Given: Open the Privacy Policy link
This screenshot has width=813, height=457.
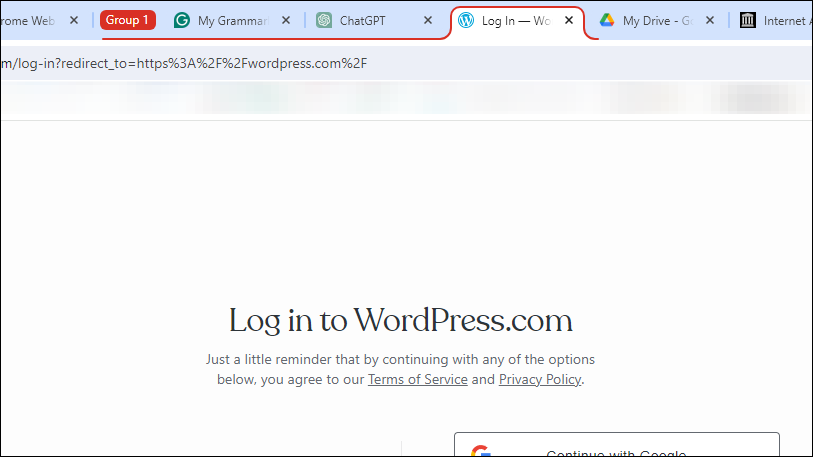Looking at the screenshot, I should coord(540,380).
